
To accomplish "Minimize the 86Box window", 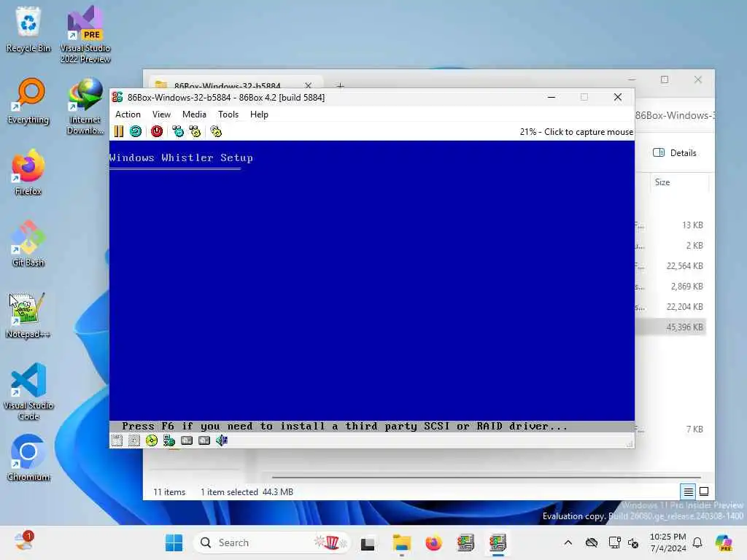I will (551, 97).
